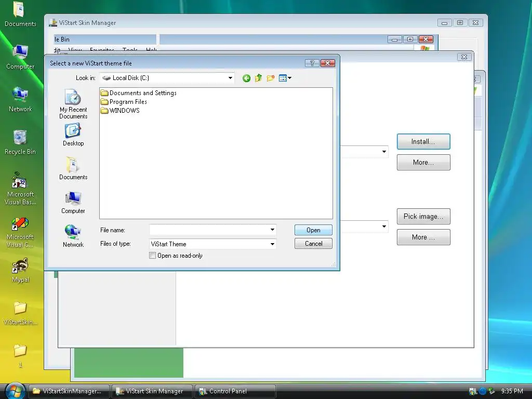This screenshot has height=399, width=532.
Task: Select Microsoft Visual C desktop shortcut
Action: click(x=20, y=233)
